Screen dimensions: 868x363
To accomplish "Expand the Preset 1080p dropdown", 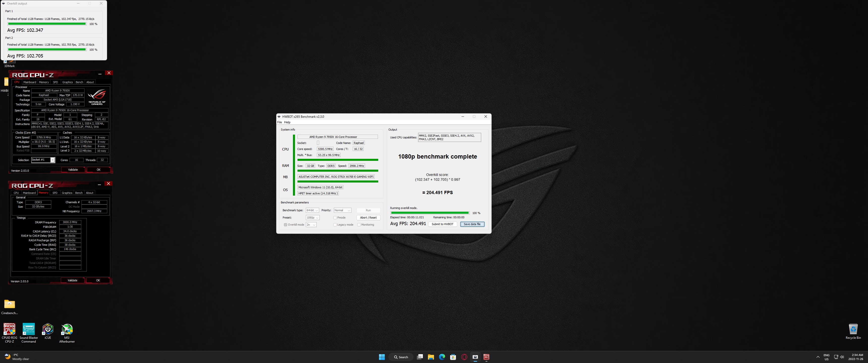I will click(x=312, y=218).
